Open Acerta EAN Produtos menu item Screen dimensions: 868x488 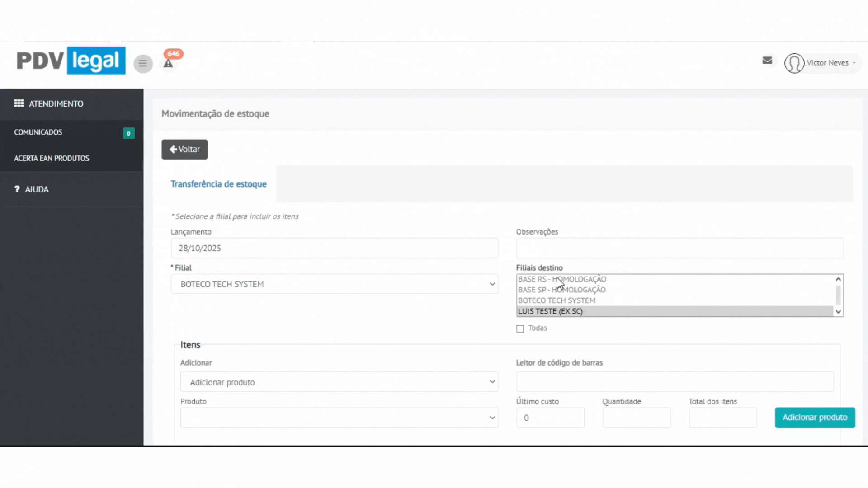coord(52,159)
